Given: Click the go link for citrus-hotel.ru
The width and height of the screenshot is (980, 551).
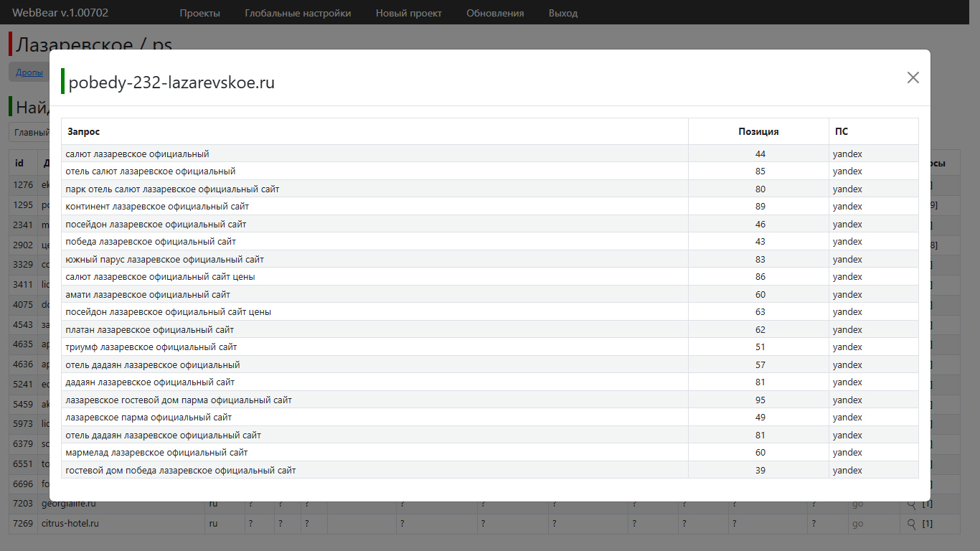Looking at the screenshot, I should (857, 524).
